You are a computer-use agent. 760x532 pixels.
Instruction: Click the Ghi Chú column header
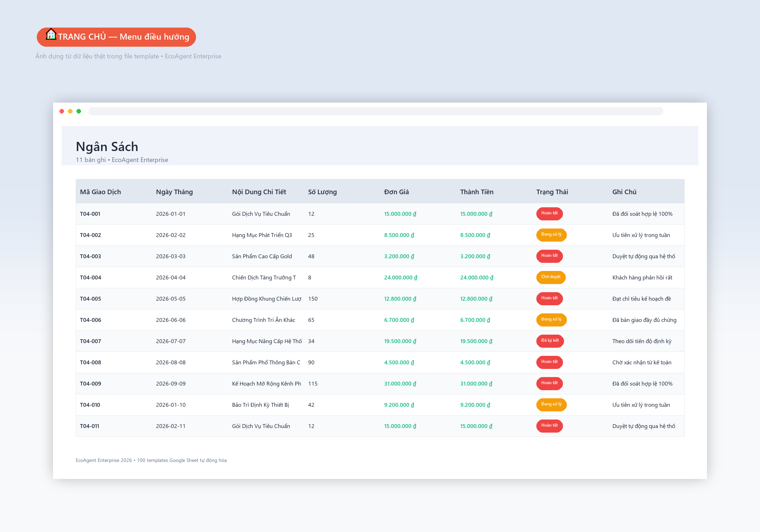coord(624,192)
